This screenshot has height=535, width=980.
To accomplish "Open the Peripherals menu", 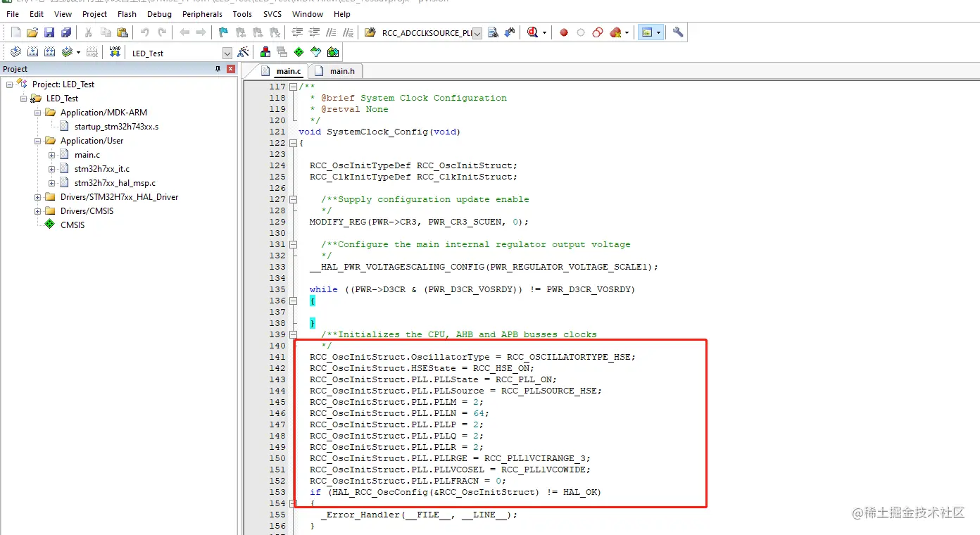I will (x=201, y=14).
